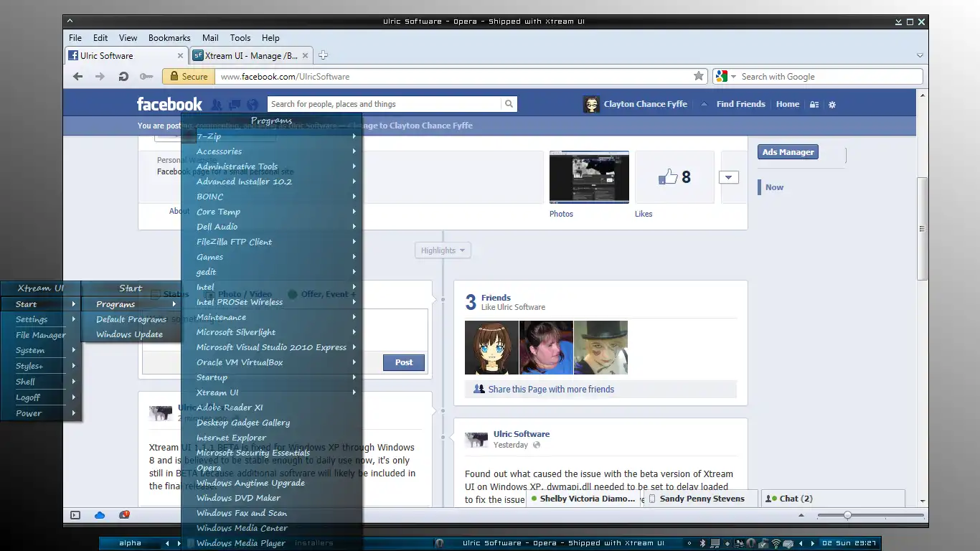
Task: Switch to the Xtream UI - Manage tab
Action: tap(252, 55)
